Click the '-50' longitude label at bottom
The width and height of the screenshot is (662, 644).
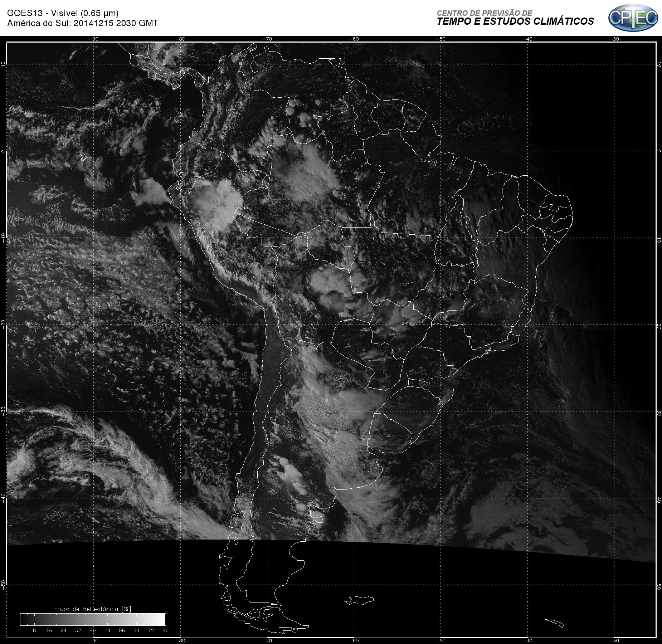[441, 641]
